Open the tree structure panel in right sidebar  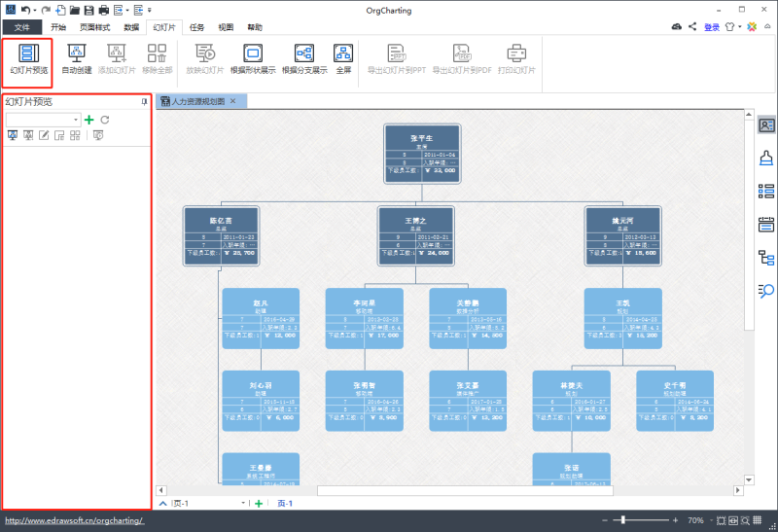(x=766, y=258)
